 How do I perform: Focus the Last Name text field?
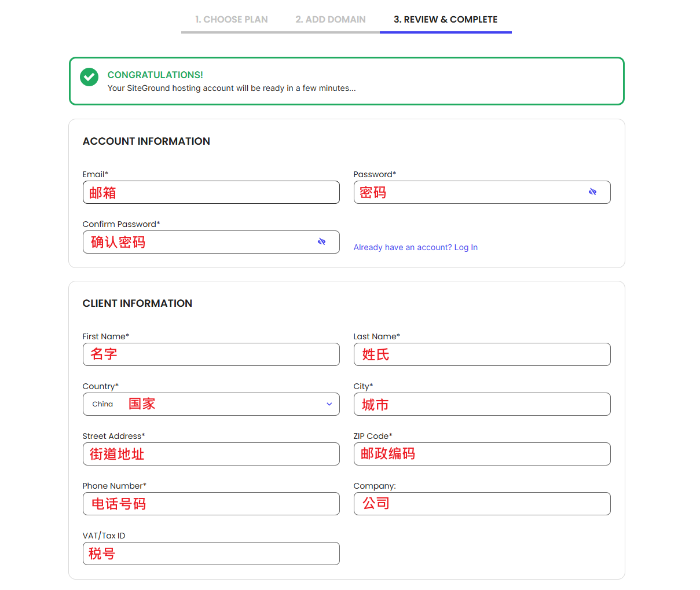click(x=482, y=354)
